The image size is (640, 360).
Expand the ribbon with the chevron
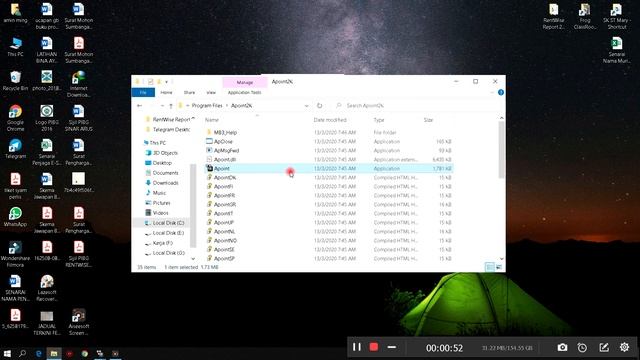492,93
